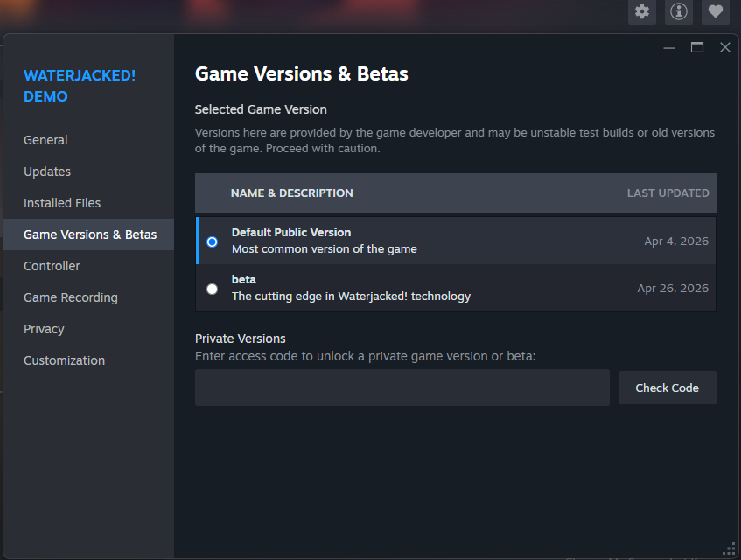Click the Apr 26, 2026 date
Screen dimensions: 741x560
click(x=673, y=288)
